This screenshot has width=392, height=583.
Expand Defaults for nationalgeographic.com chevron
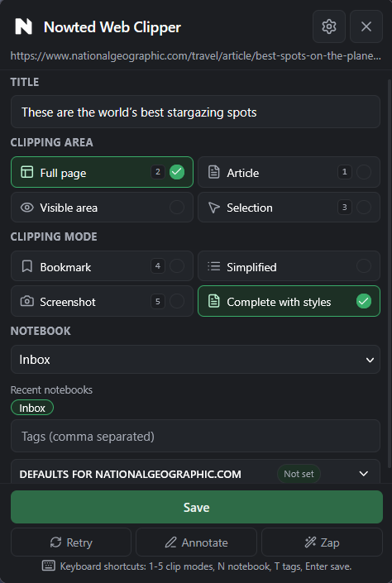(x=364, y=474)
